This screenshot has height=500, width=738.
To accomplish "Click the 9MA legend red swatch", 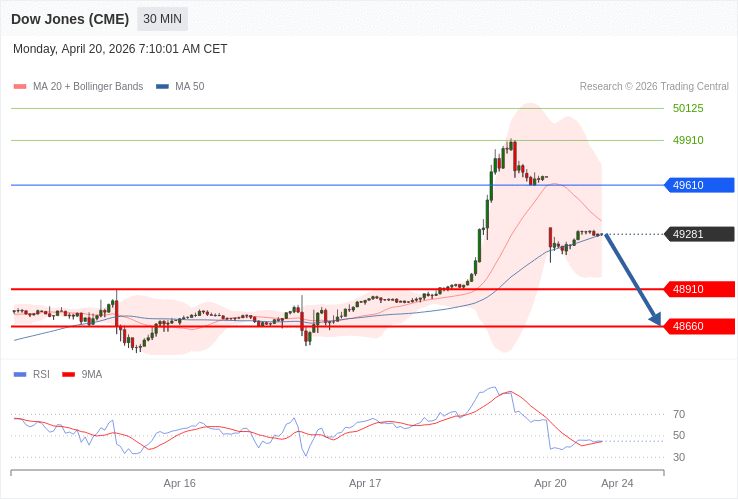I will click(x=69, y=375).
